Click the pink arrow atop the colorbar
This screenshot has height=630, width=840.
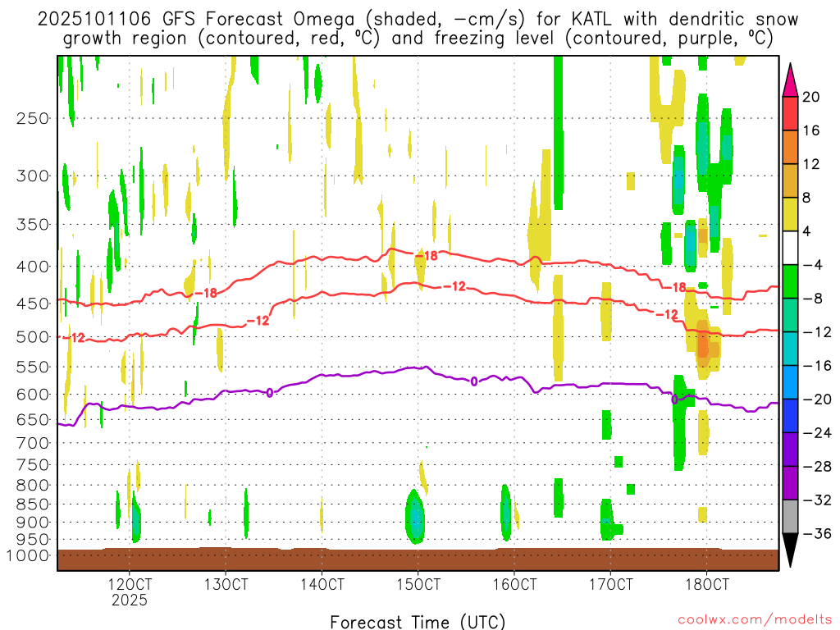(790, 80)
